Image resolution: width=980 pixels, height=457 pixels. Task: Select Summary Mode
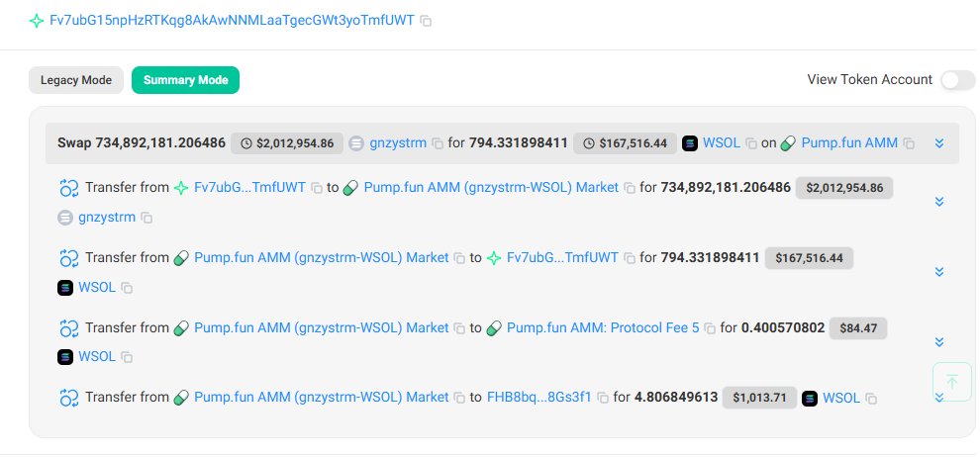186,80
